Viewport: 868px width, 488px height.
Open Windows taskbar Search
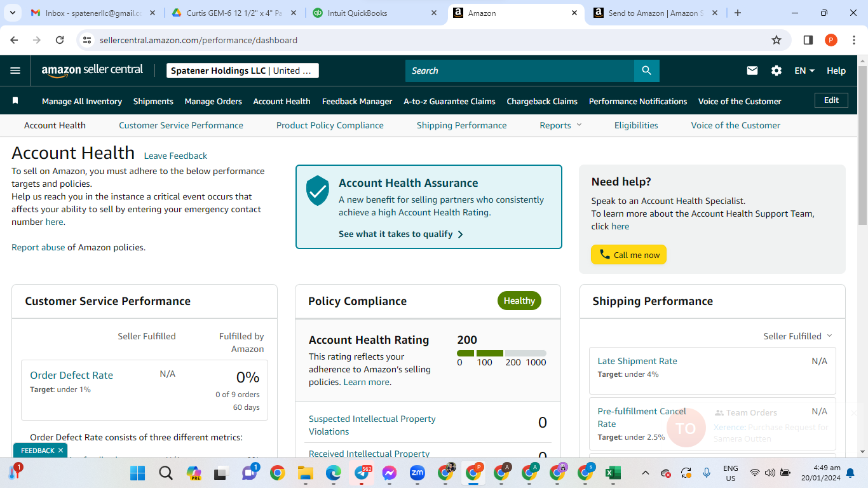tap(166, 473)
